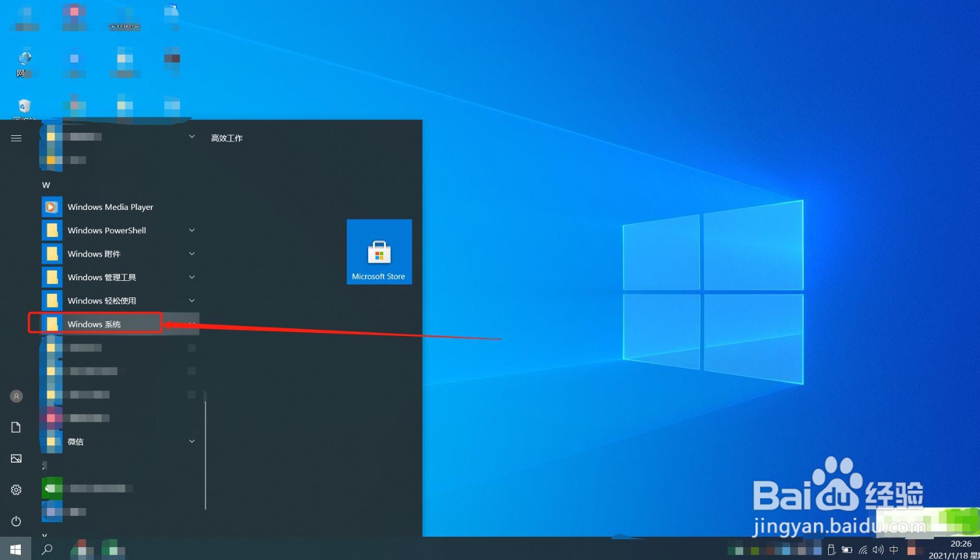Expand the Windows 轻松使用 folder chevron
The height and width of the screenshot is (560, 980).
coord(192,301)
